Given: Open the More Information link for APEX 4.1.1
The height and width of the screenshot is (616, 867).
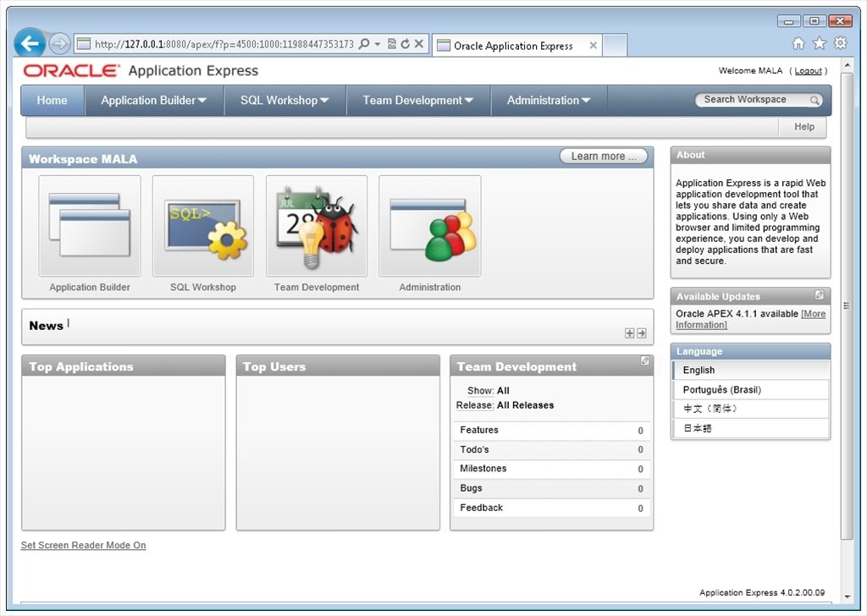Looking at the screenshot, I should pos(750,319).
